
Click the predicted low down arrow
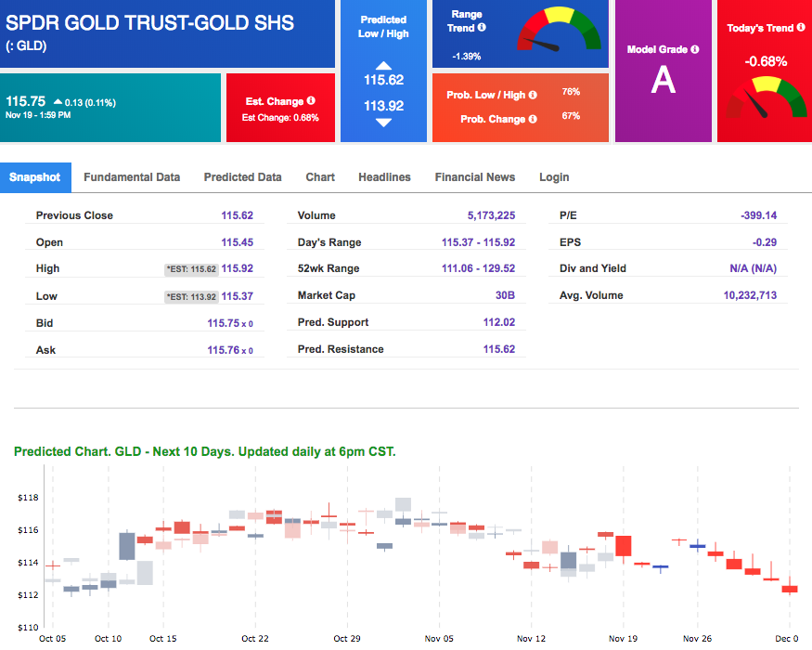[x=383, y=123]
